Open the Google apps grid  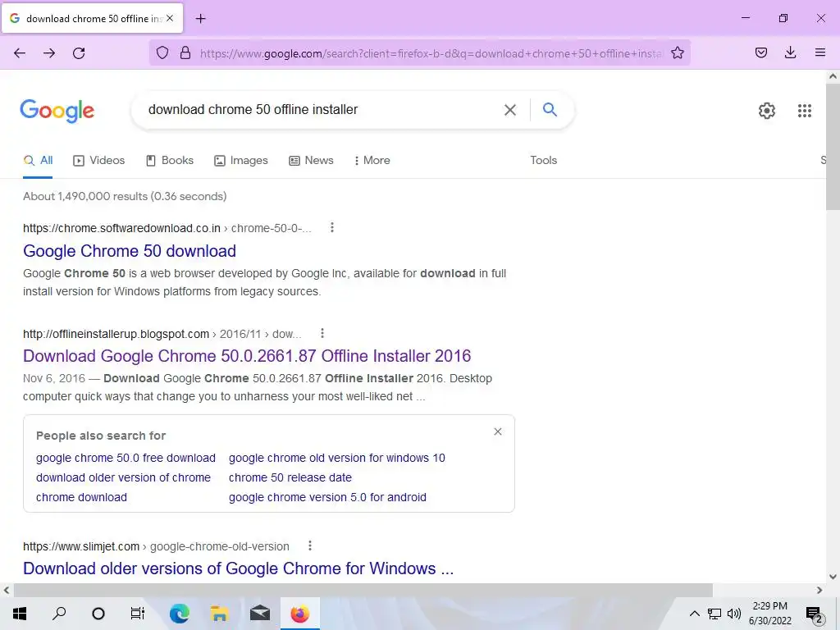point(804,111)
